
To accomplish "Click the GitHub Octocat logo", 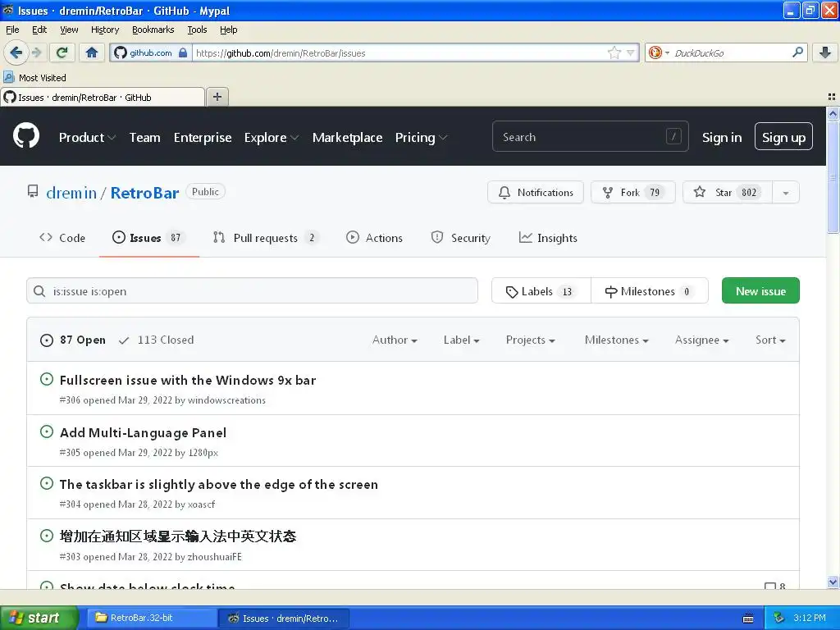I will click(25, 135).
